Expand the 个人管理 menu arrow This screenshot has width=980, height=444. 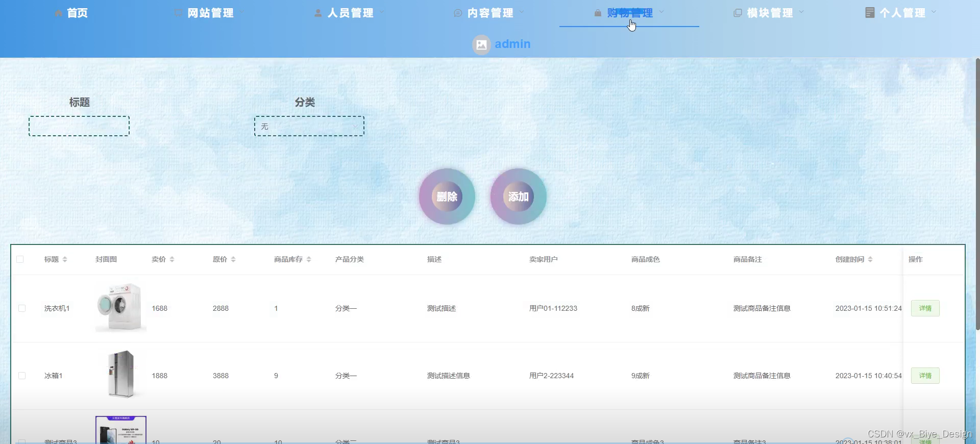point(934,12)
